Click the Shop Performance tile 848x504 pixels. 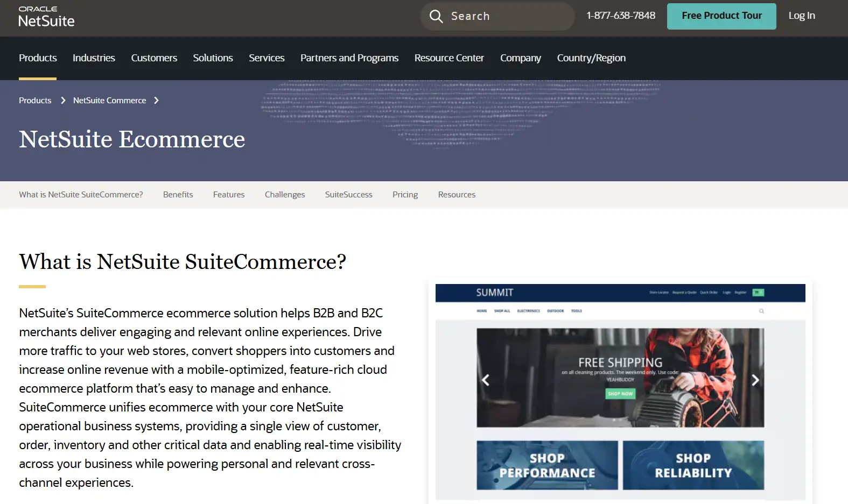(x=547, y=465)
